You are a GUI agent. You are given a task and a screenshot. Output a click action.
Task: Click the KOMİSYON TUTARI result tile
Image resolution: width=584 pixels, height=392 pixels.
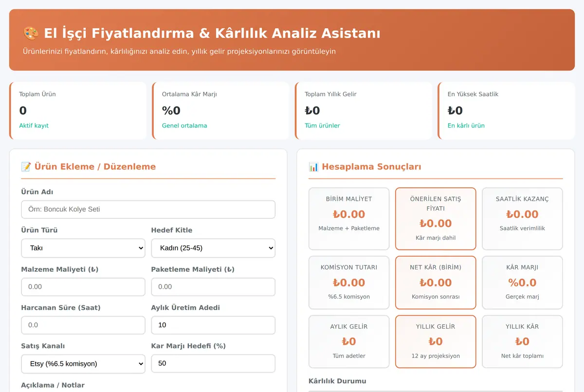tap(349, 283)
